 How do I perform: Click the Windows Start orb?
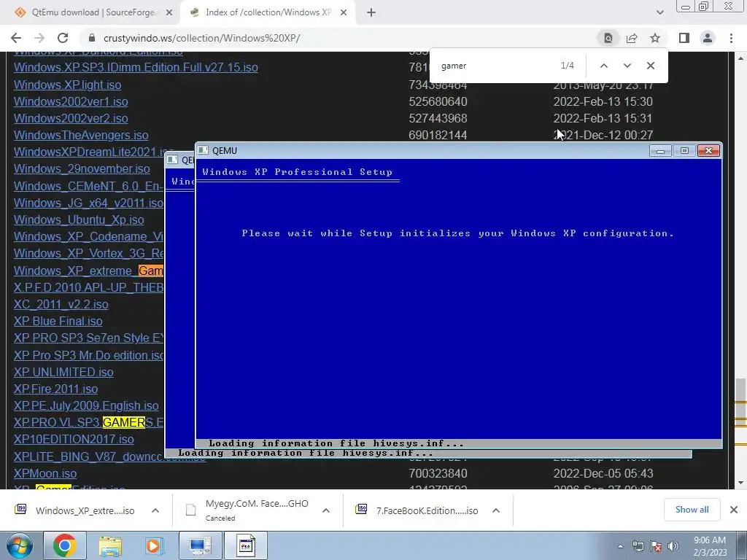[19, 546]
